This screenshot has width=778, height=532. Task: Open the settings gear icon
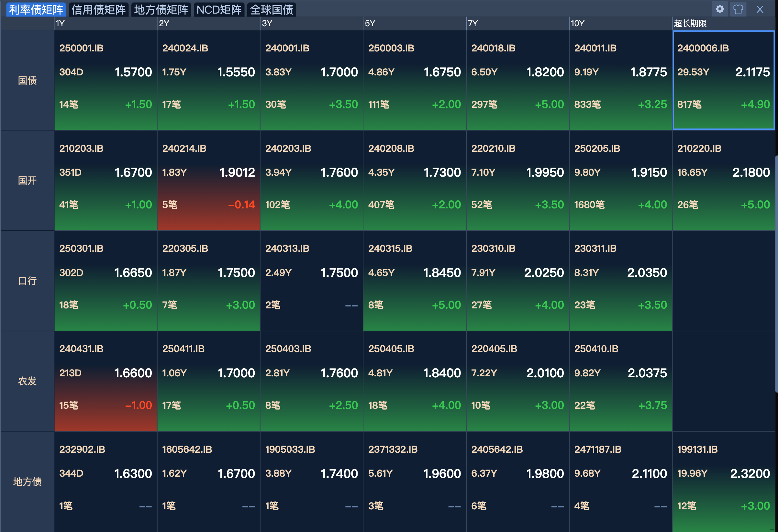(x=719, y=9)
